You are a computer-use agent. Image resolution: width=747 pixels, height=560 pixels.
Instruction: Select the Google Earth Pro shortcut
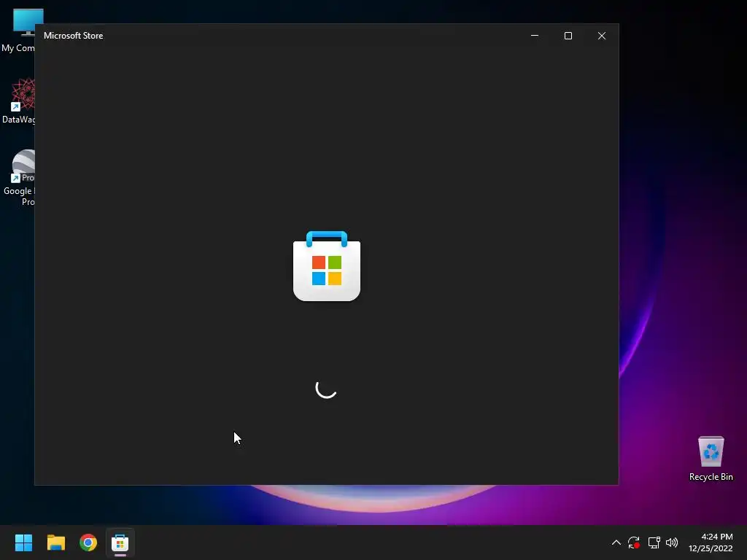tap(18, 178)
